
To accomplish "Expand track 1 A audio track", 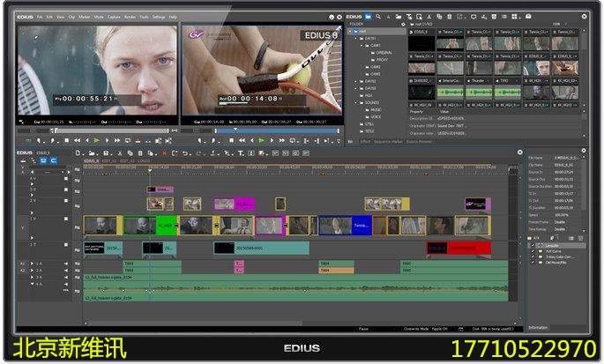I will click(32, 264).
